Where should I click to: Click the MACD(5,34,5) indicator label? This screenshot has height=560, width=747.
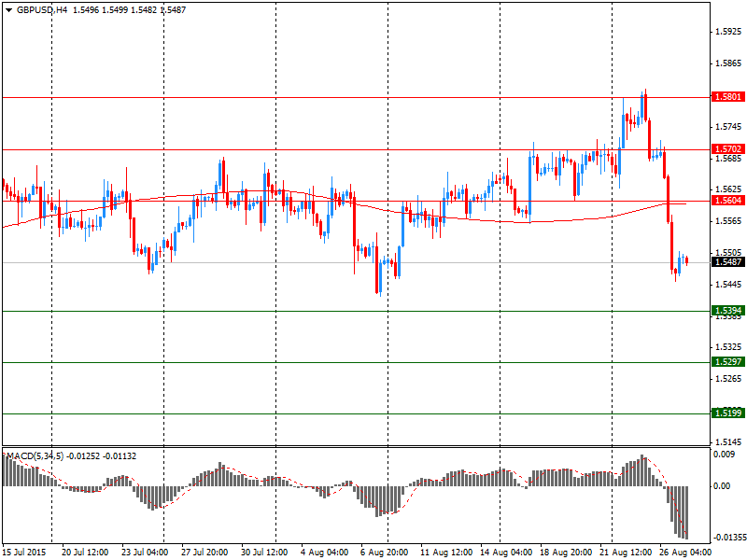pyautogui.click(x=35, y=456)
